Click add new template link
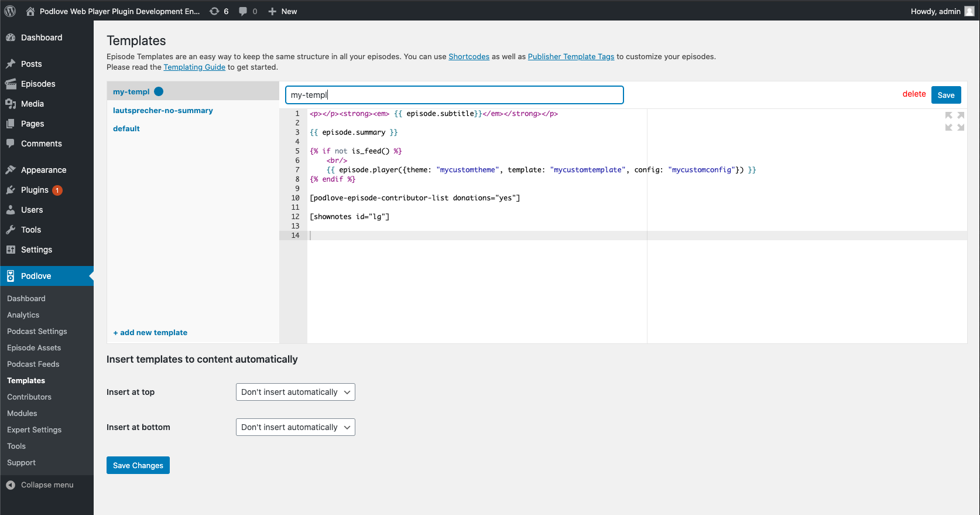980x515 pixels. (150, 332)
